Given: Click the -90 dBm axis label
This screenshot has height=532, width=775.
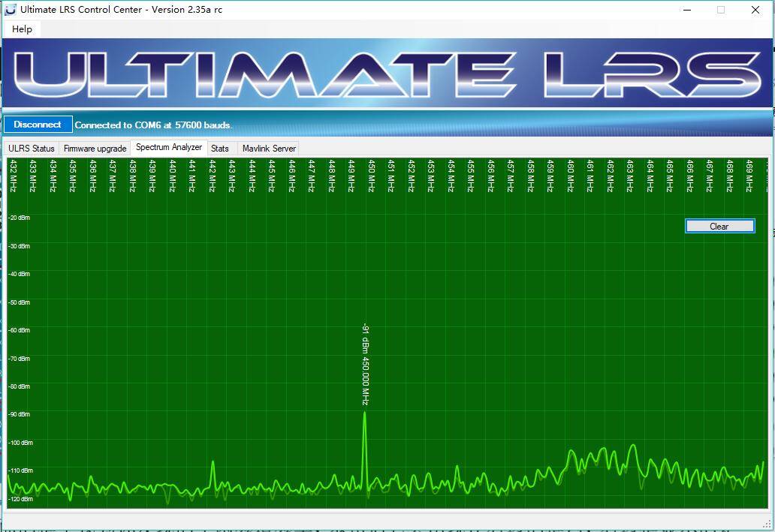Looking at the screenshot, I should (x=20, y=414).
